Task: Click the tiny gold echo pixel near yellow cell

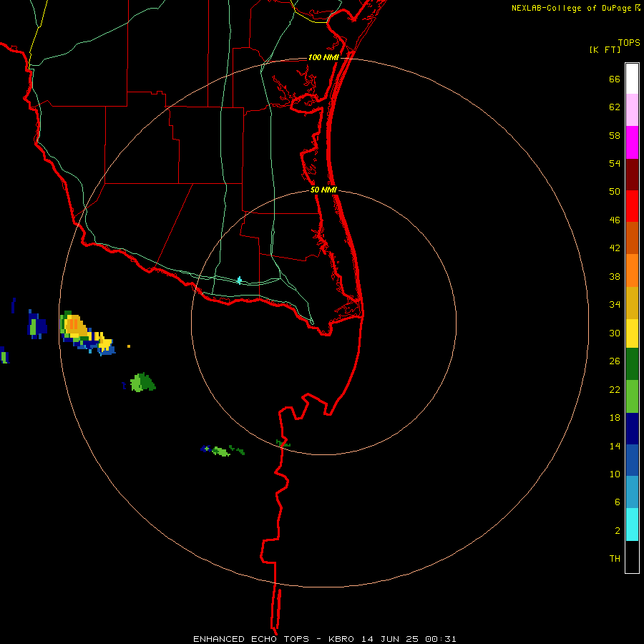Action: (x=129, y=346)
